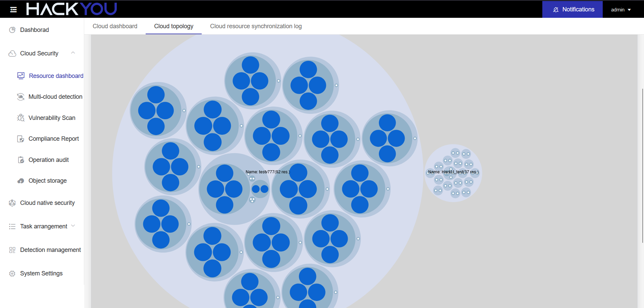Click the Object storage cloud icon
644x308 pixels.
[x=21, y=181]
